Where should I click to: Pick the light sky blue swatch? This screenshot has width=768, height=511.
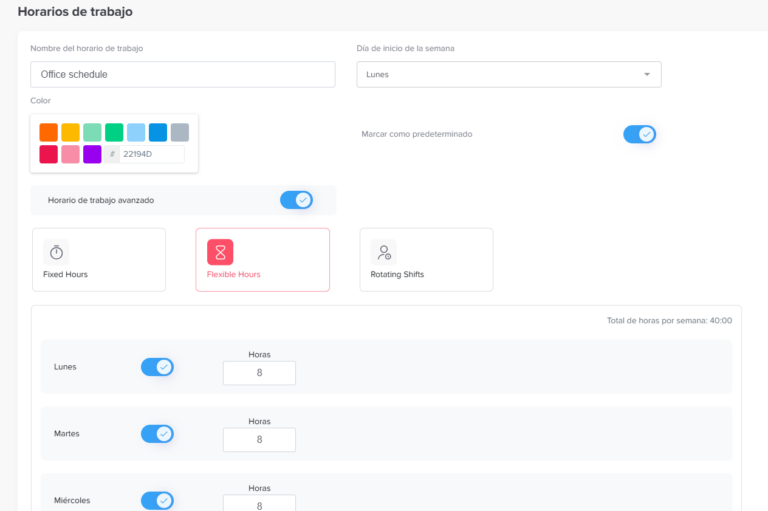(x=136, y=132)
